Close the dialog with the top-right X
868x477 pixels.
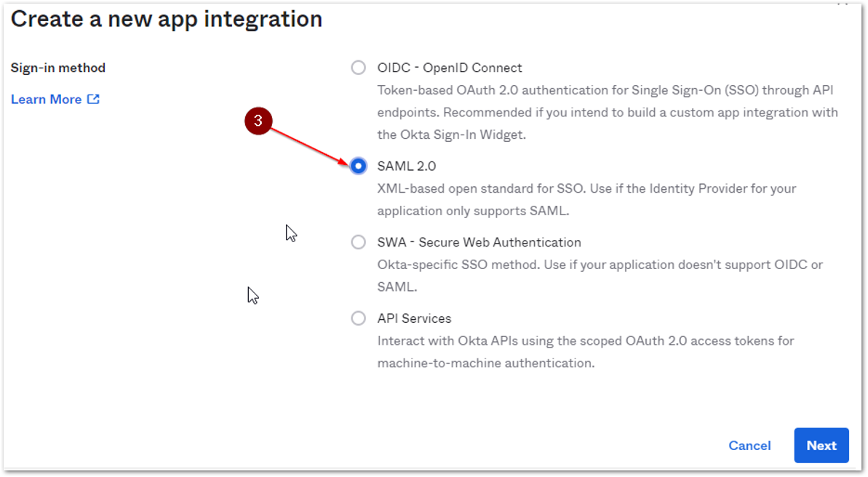click(x=843, y=3)
